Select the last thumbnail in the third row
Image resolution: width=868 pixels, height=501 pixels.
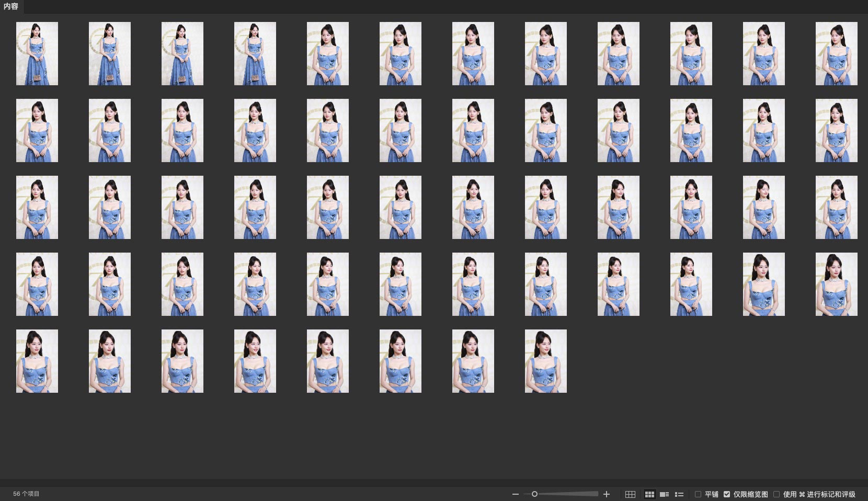(836, 207)
